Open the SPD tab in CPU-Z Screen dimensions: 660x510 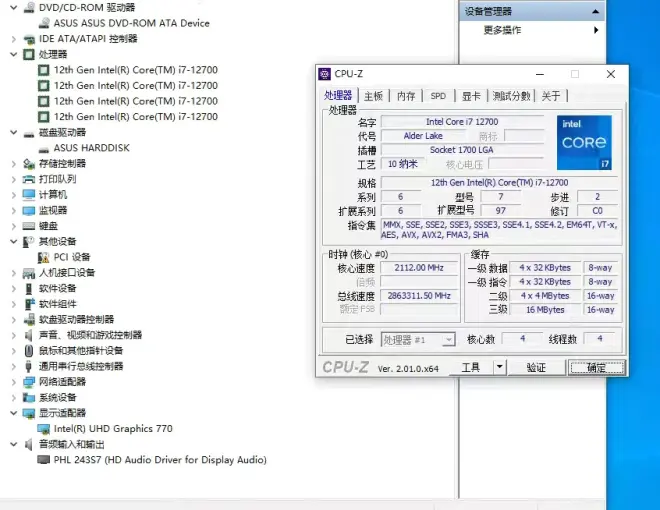pos(438,96)
